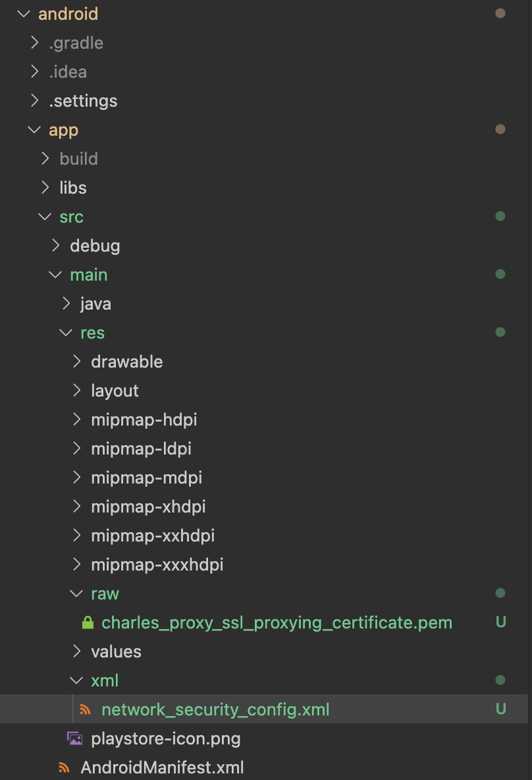Click the XML feed icon beside AndroidManifest.xml
Viewport: 532px width, 780px height.
[x=64, y=767]
